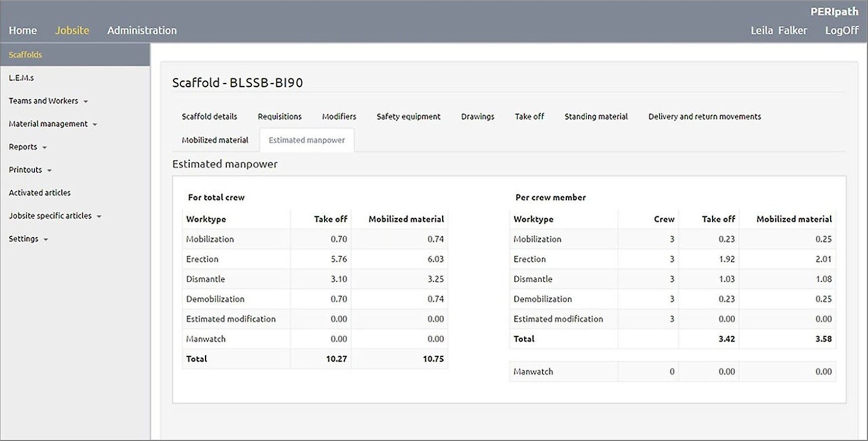This screenshot has width=868, height=441.
Task: Select Jobsite in the top navigation
Action: (72, 30)
